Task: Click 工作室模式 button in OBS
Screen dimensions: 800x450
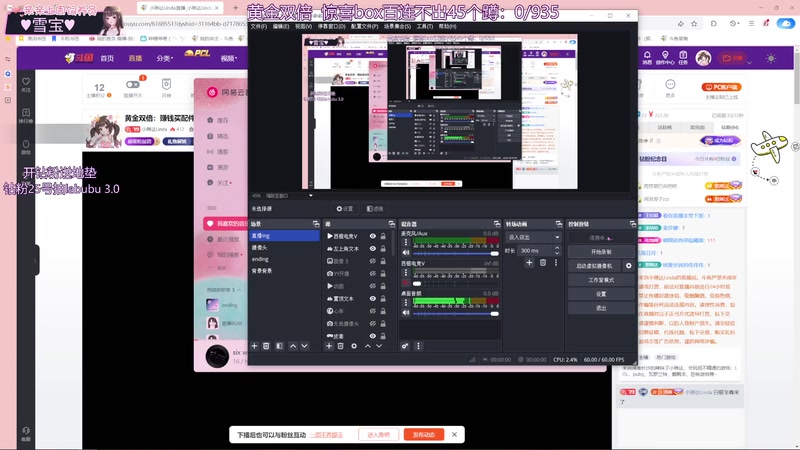Action: point(601,280)
